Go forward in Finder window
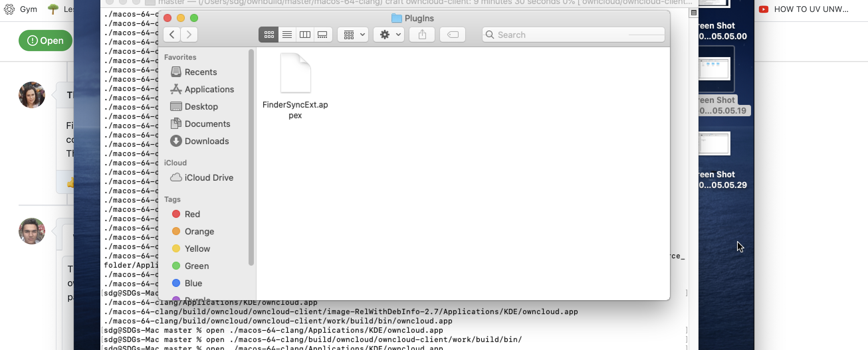This screenshot has width=868, height=350. tap(189, 35)
